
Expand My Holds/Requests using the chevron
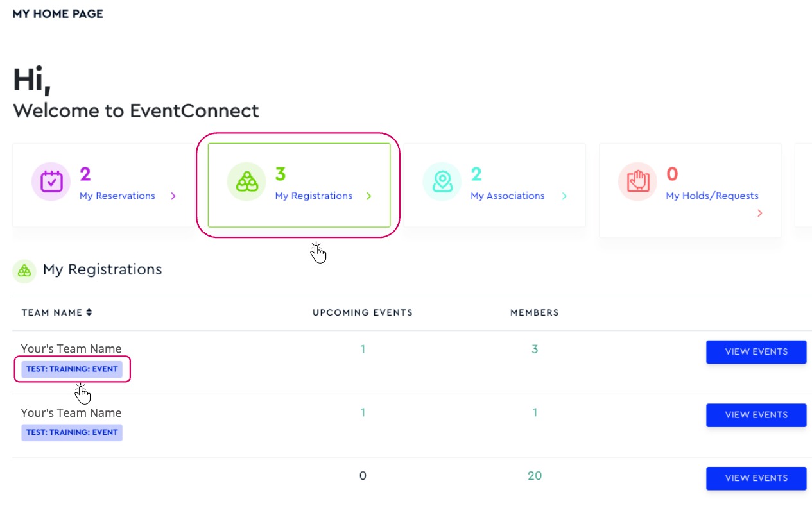pos(759,213)
